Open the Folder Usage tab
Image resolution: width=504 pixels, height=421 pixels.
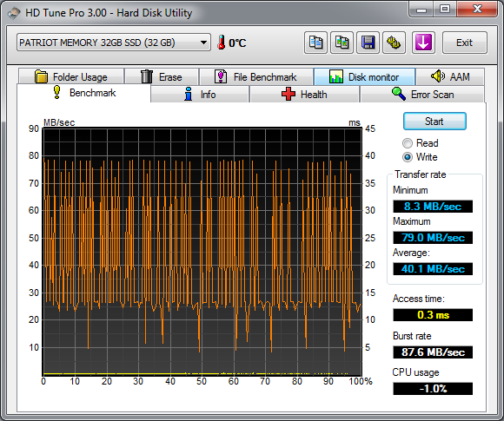pyautogui.click(x=71, y=77)
